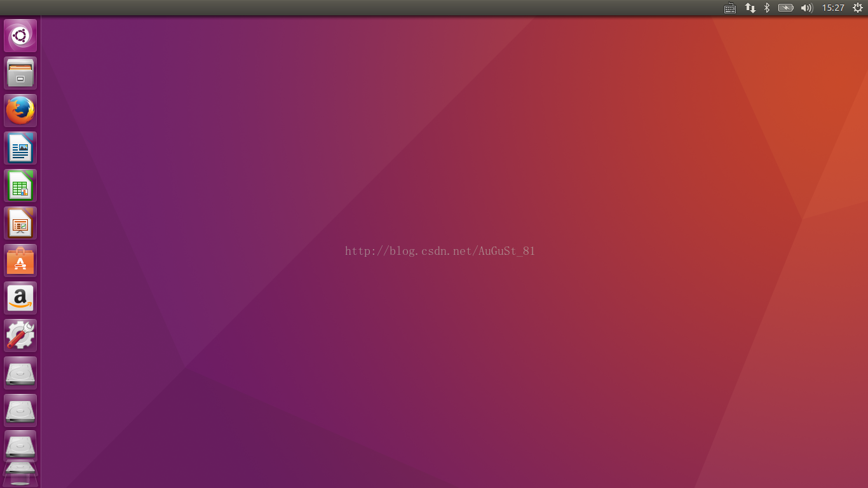Open the Bluetooth indicator menu
Screen dimensions: 868x488
click(767, 8)
